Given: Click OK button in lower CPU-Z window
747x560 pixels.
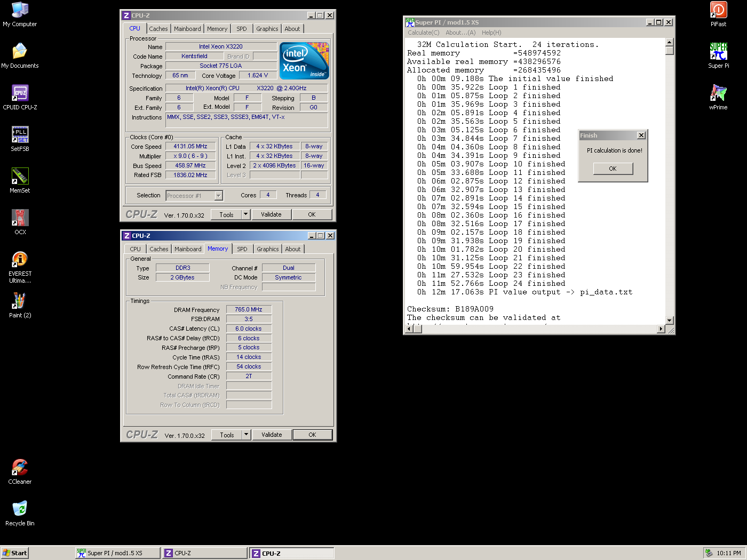Looking at the screenshot, I should point(312,435).
